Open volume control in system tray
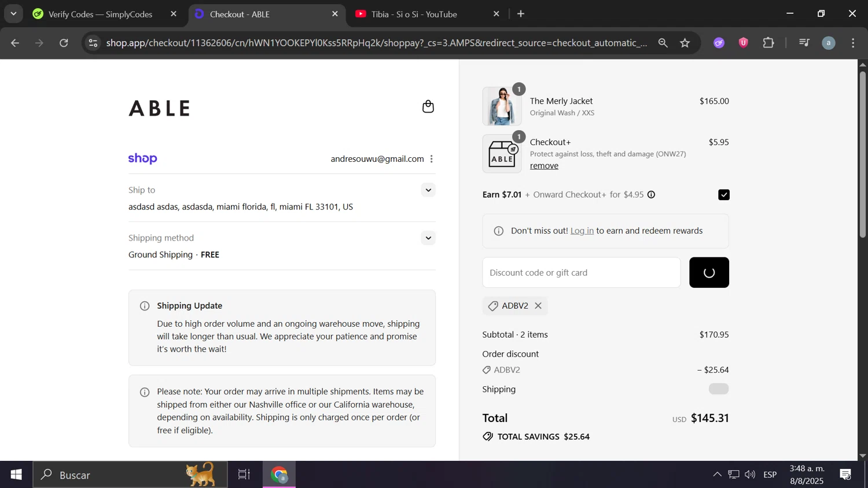This screenshot has height=488, width=868. click(x=750, y=475)
